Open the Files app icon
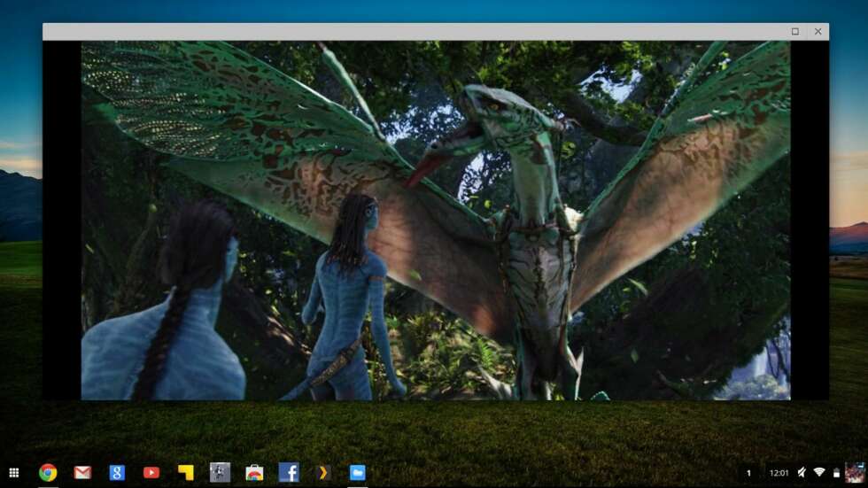 pos(358,473)
